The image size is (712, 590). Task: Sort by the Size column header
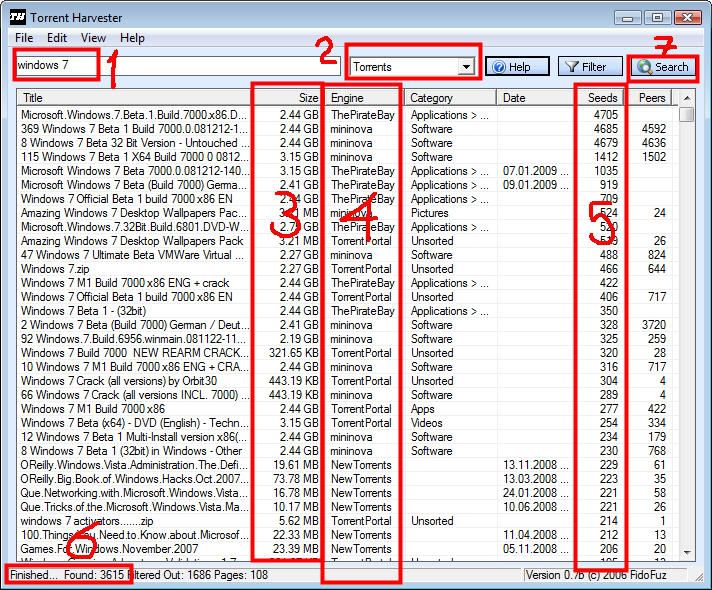287,98
